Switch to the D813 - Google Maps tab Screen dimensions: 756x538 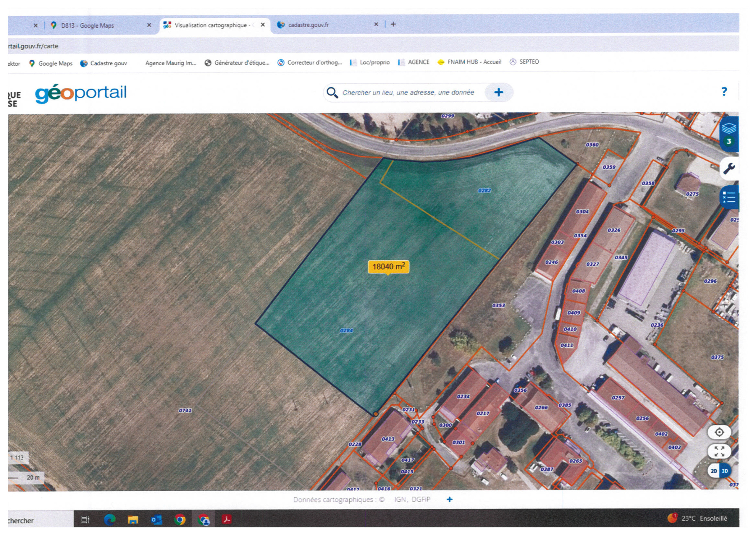click(x=87, y=25)
